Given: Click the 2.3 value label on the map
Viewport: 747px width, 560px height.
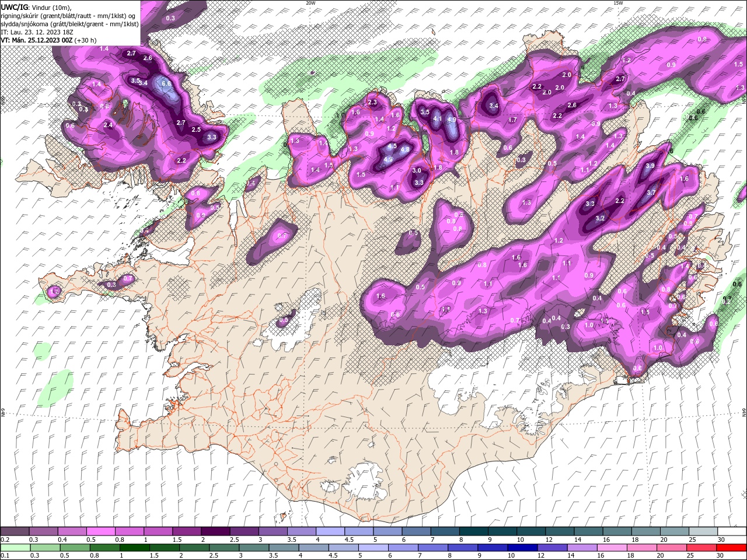Looking at the screenshot, I should pyautogui.click(x=373, y=103).
